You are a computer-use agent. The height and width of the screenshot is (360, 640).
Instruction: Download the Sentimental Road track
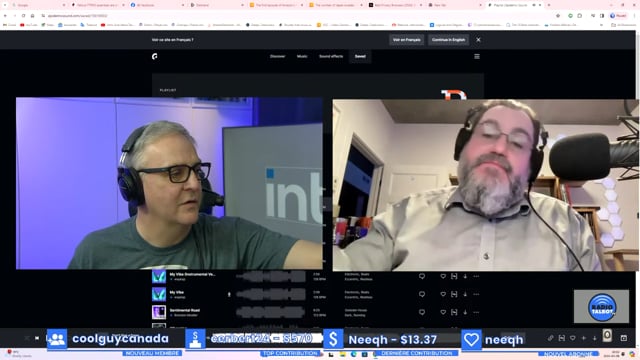(x=465, y=312)
